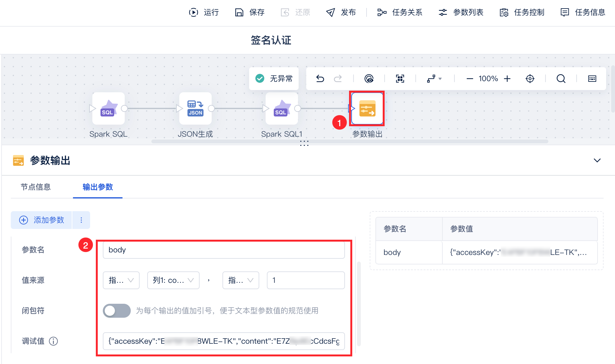Screen dimensions: 615x364
Task: Open the 列1 column dropdown
Action: point(173,280)
